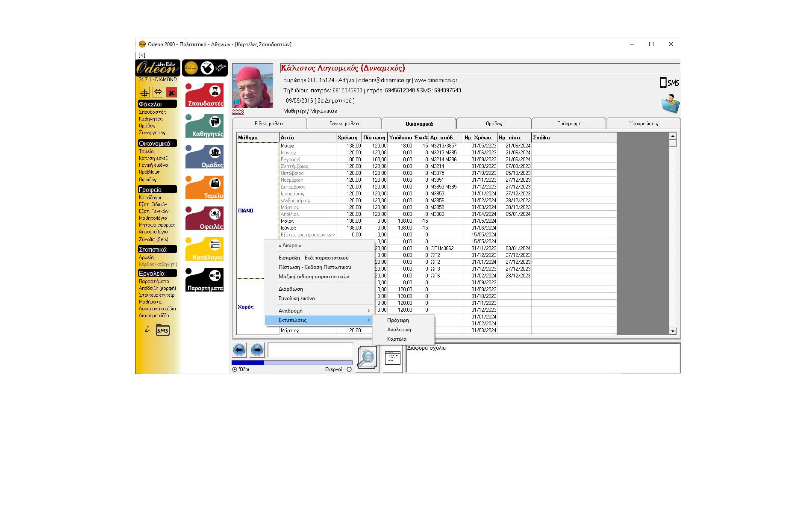The image size is (812, 513).
Task: Switch to the Υποχρεώσεις tab
Action: point(644,124)
